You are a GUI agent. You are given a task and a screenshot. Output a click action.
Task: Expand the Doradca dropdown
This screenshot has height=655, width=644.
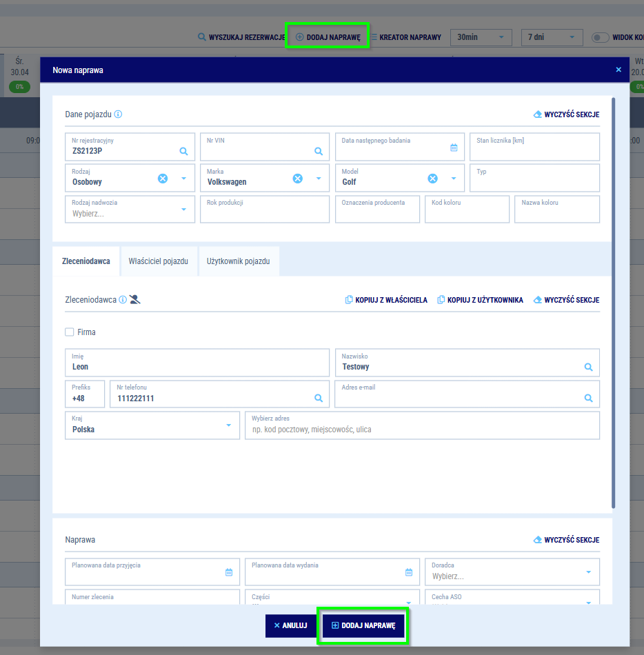click(x=588, y=572)
